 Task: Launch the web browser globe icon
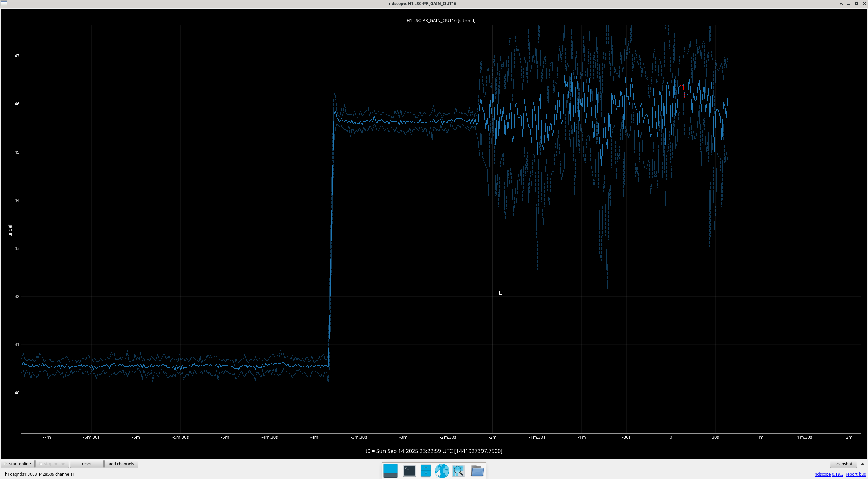coord(442,471)
